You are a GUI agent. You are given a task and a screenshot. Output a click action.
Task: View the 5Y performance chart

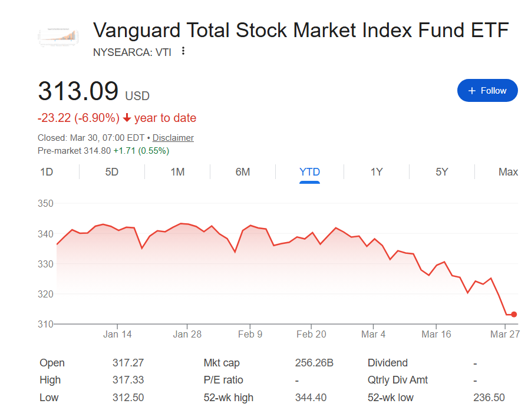[441, 171]
